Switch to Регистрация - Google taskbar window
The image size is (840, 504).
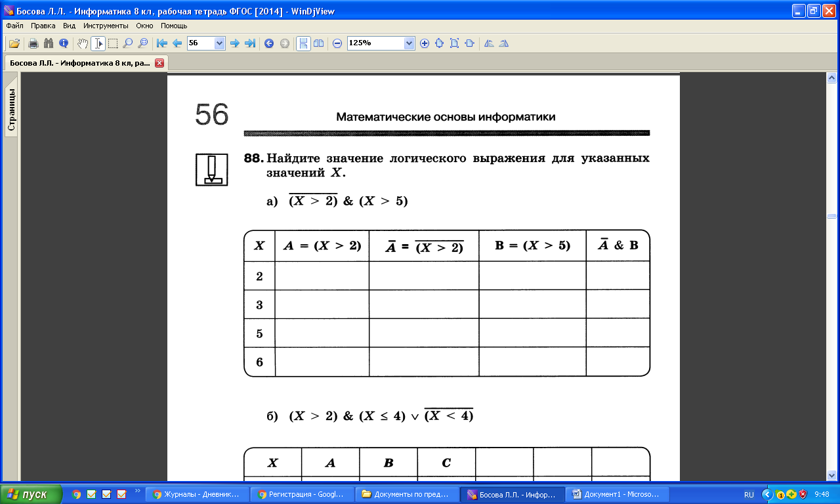point(301,494)
